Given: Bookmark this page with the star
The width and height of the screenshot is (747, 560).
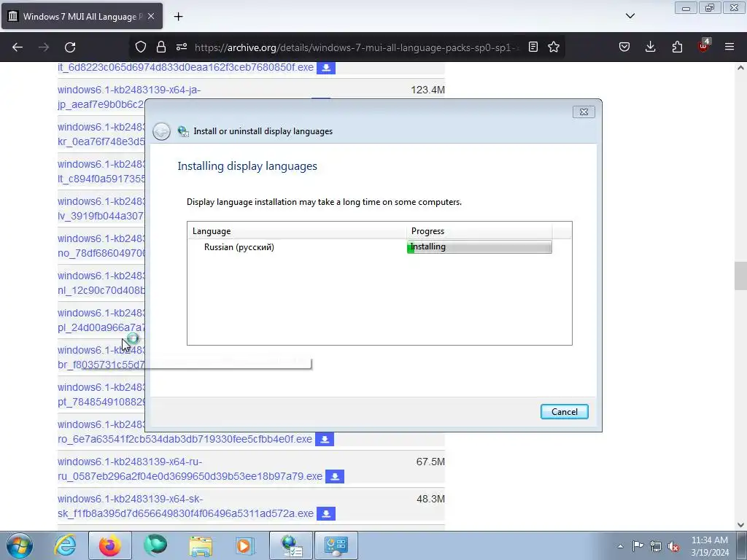Looking at the screenshot, I should pos(554,47).
